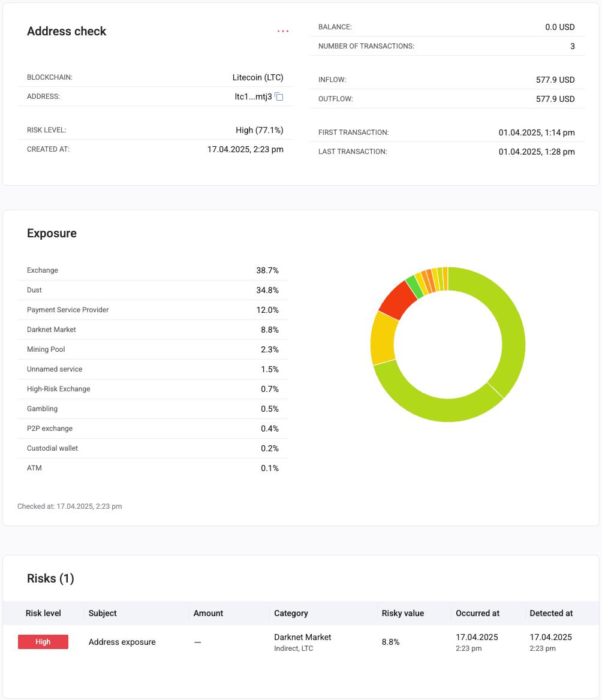Select the Exchange entry in Exposure list

[42, 270]
